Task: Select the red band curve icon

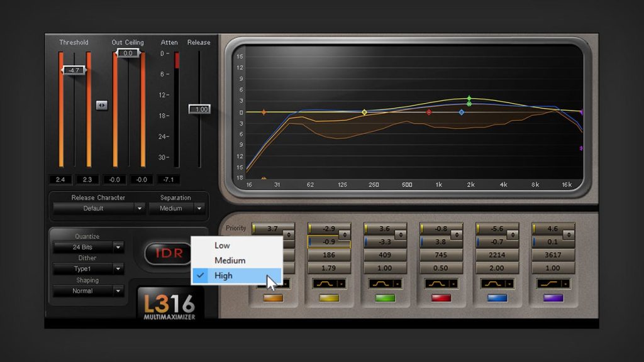Action: click(x=440, y=284)
